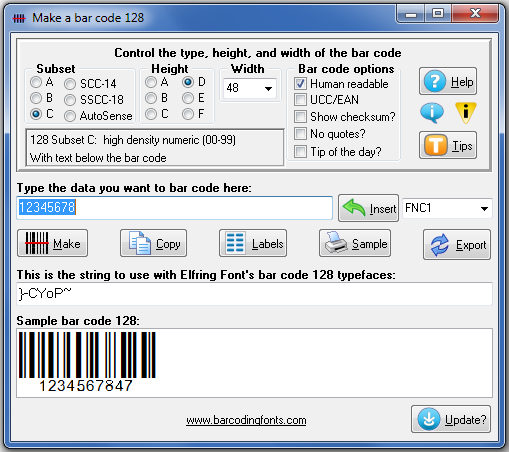509x452 pixels.
Task: Click the barcode data input field
Action: 175,208
